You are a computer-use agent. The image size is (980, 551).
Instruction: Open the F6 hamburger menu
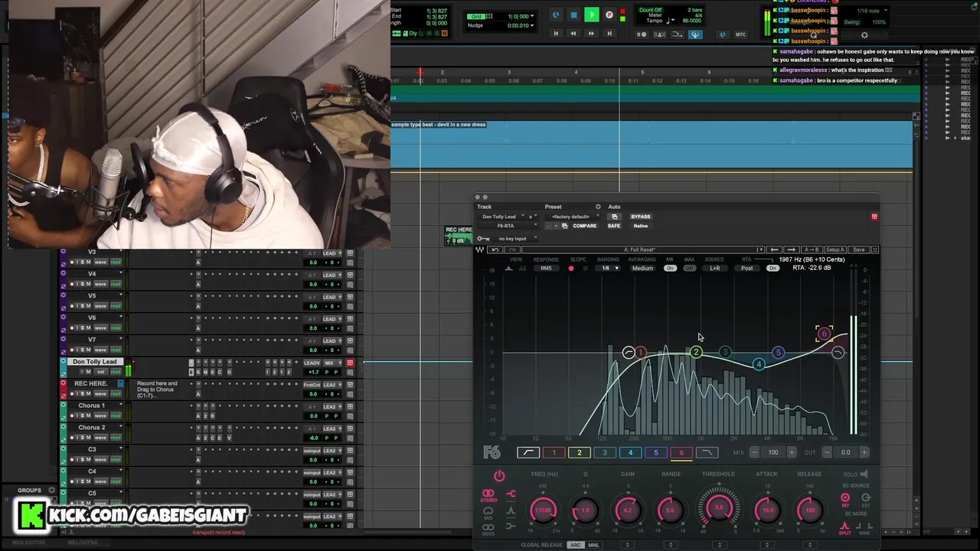click(875, 249)
